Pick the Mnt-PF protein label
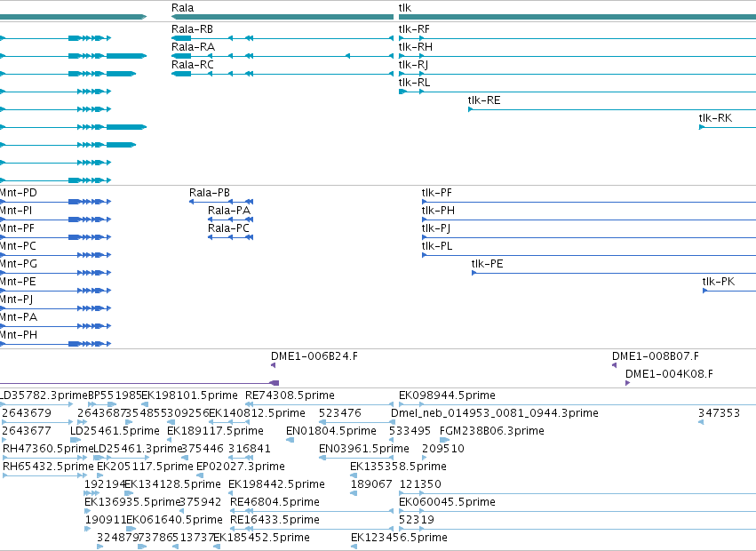 [18, 228]
